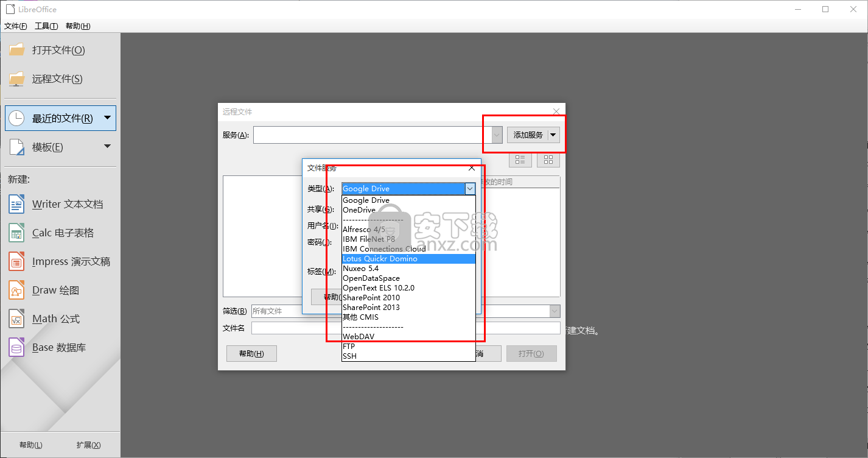Select WebDAV from the type list
This screenshot has height=458, width=868.
(408, 337)
